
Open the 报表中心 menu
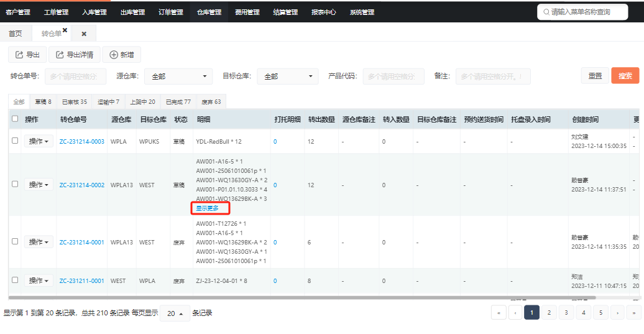(x=324, y=12)
